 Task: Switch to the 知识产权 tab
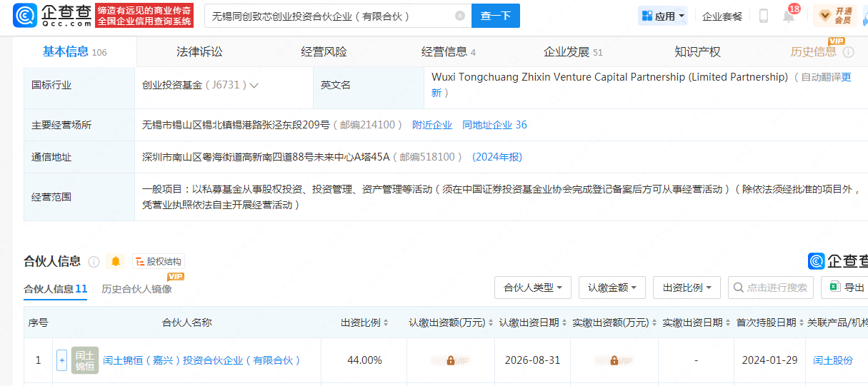697,51
